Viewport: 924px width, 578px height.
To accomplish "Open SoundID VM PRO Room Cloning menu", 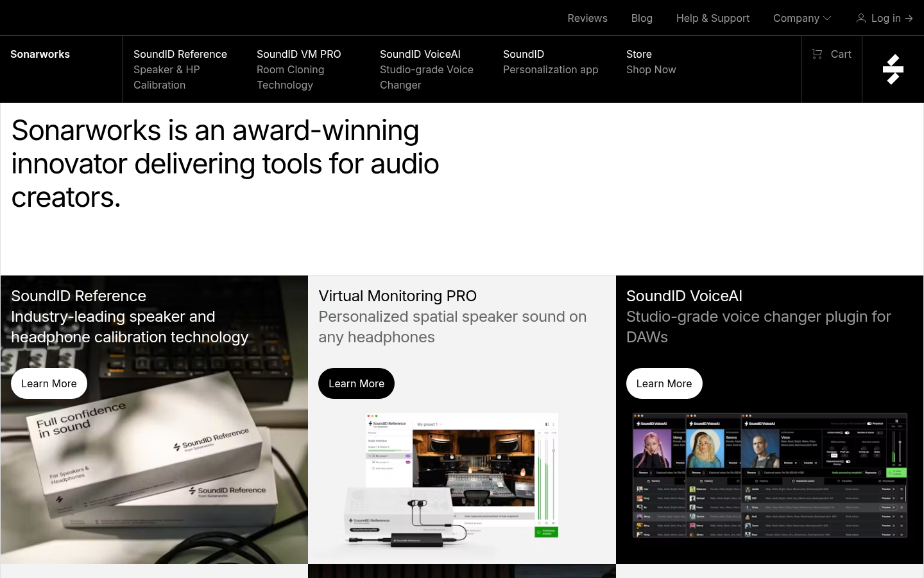I will click(299, 69).
